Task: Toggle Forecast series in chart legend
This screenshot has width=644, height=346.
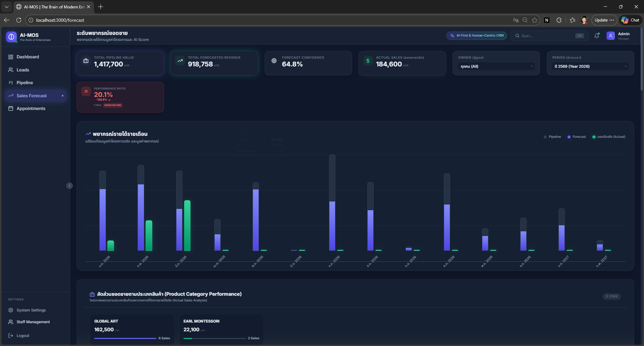Action: tap(577, 137)
